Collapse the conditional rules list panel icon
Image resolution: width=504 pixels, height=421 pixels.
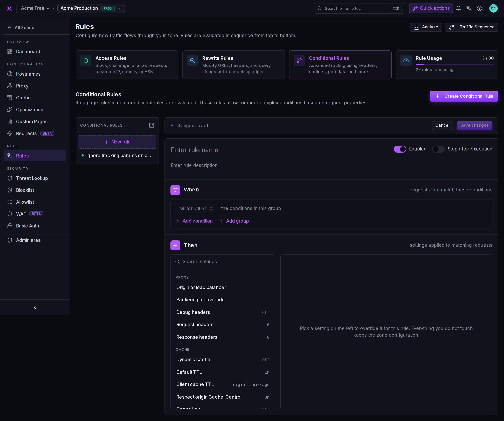tap(151, 125)
